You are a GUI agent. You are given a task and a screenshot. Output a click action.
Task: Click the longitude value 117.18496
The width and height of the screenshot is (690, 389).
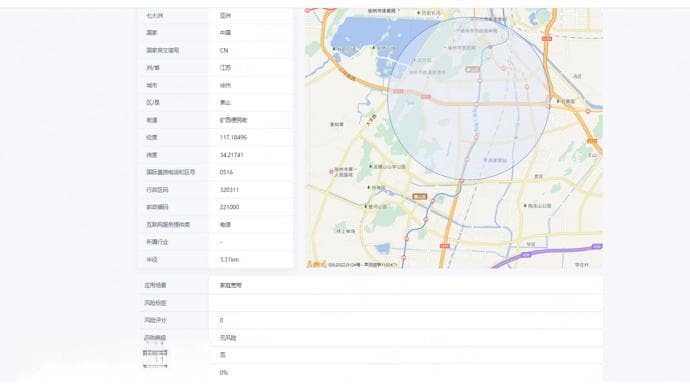point(233,137)
